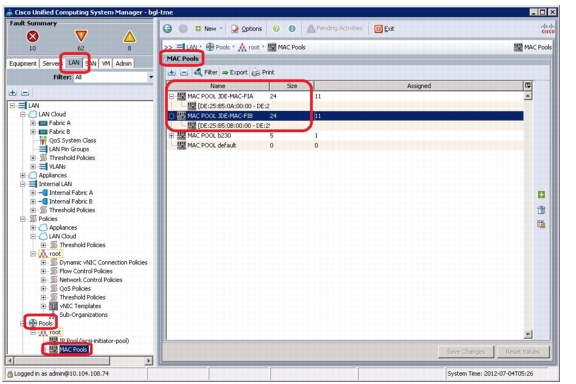Viewport: 576px width, 384px height.
Task: Click the green Help question mark icon
Action: (x=276, y=28)
